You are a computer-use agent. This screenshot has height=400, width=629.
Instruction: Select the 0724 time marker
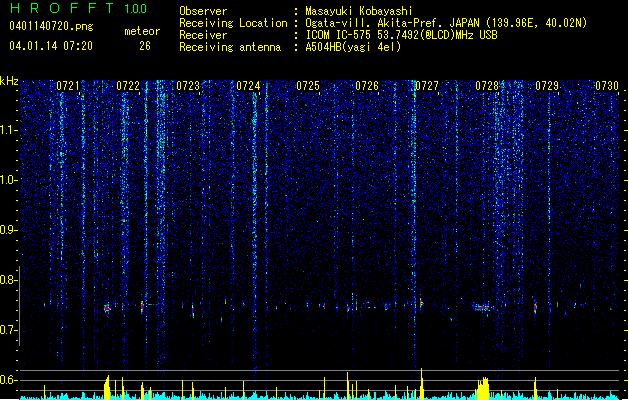[x=248, y=86]
